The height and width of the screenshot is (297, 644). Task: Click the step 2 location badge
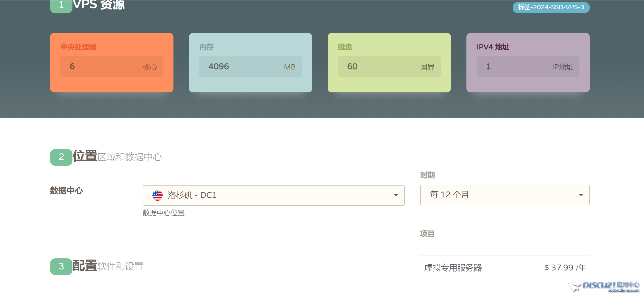pos(61,157)
